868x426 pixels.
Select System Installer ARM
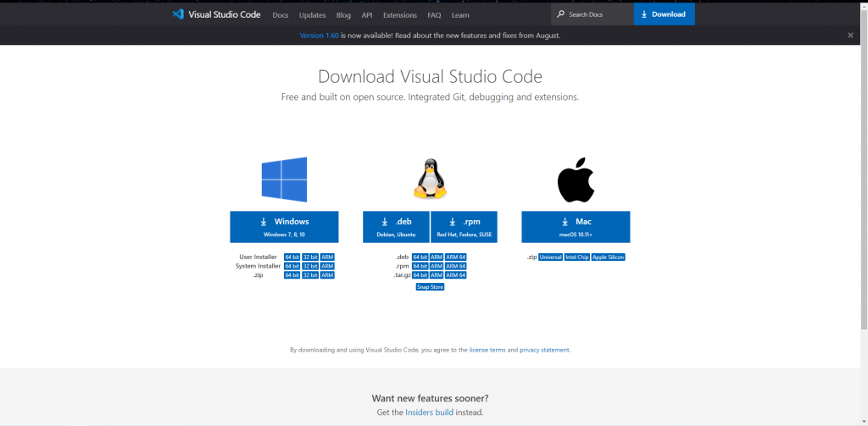tap(327, 266)
